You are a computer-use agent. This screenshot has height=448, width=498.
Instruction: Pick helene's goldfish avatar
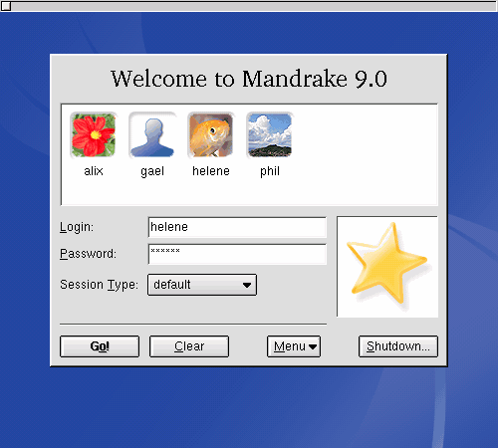point(211,135)
